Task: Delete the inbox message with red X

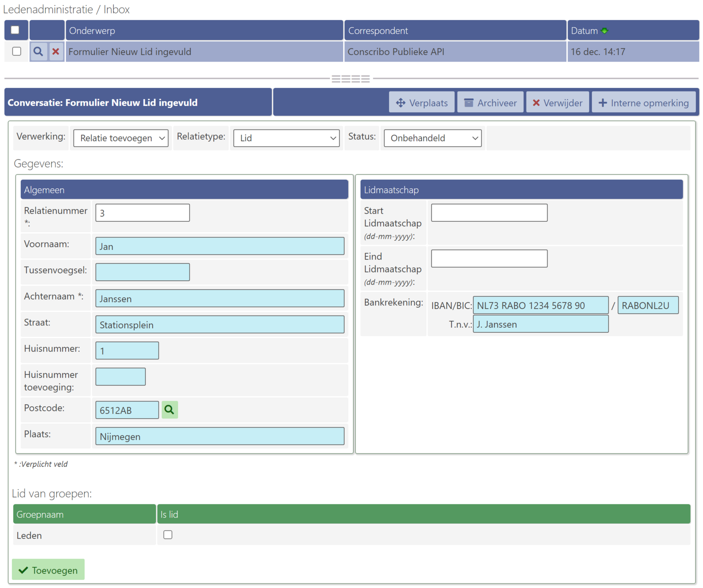Action: click(56, 52)
